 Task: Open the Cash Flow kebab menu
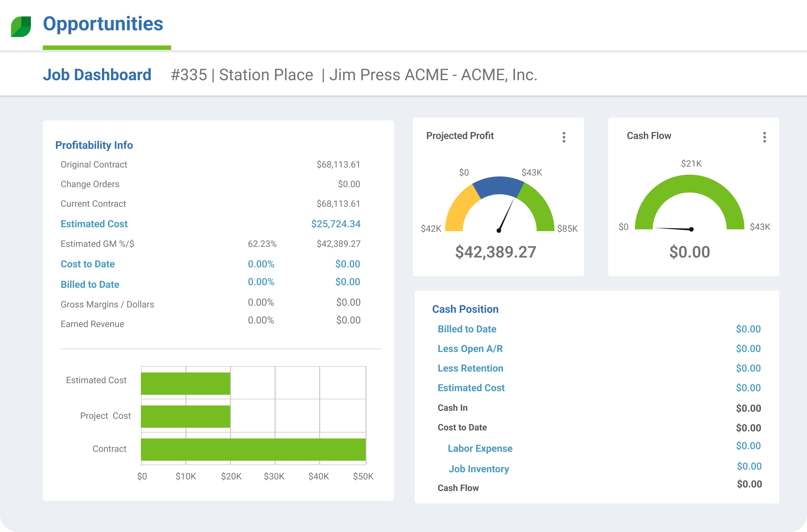(764, 137)
